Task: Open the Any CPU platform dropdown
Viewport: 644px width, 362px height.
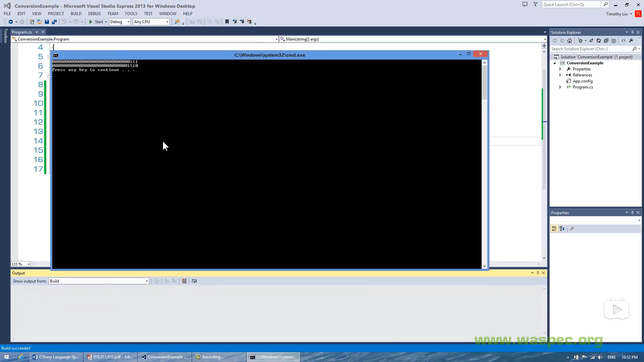Action: click(167, 21)
